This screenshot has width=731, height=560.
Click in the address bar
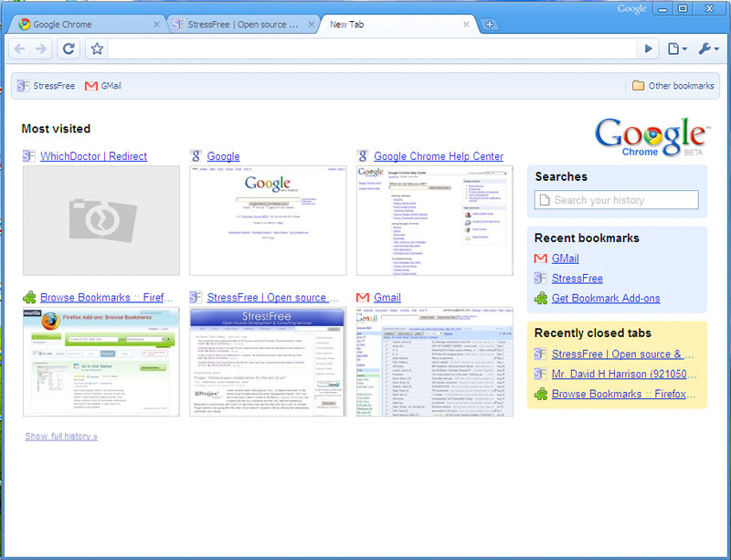tap(372, 48)
